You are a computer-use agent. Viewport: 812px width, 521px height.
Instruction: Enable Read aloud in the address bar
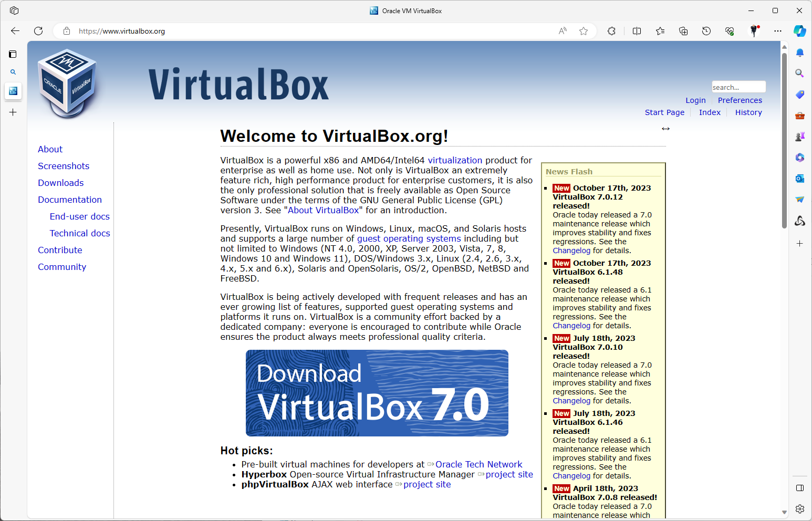562,31
